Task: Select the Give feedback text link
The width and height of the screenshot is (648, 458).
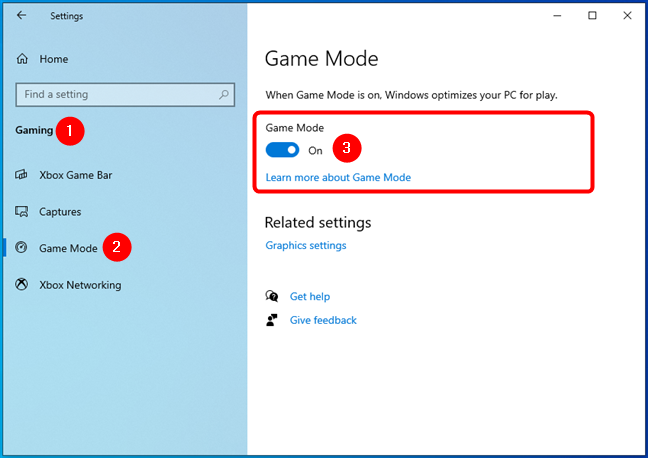Action: (323, 321)
